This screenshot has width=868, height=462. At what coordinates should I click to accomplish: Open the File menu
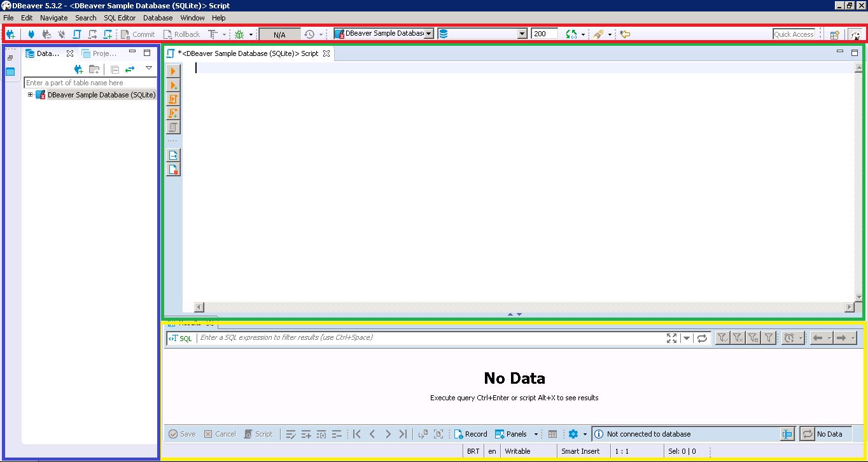(8, 18)
